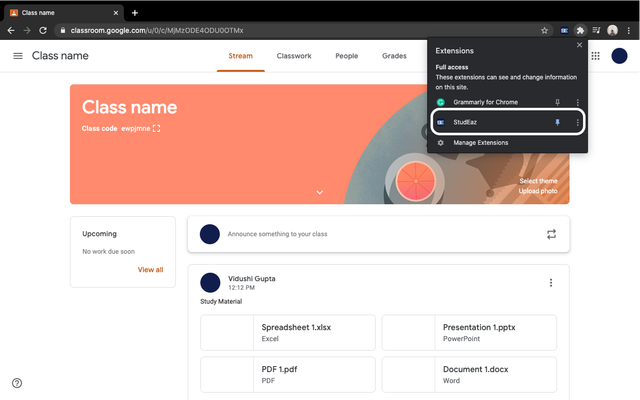Screen dimensions: 640x400
Task: Click the browser forward arrow
Action: tap(27, 31)
